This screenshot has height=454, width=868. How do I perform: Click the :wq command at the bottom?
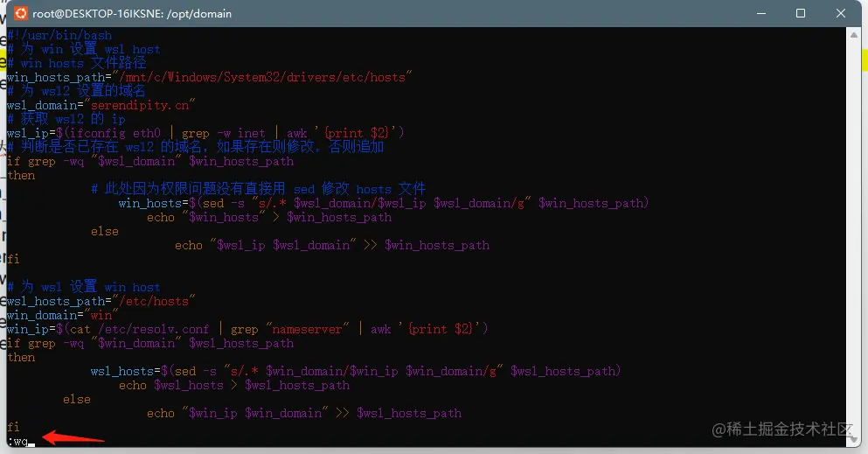click(x=17, y=441)
